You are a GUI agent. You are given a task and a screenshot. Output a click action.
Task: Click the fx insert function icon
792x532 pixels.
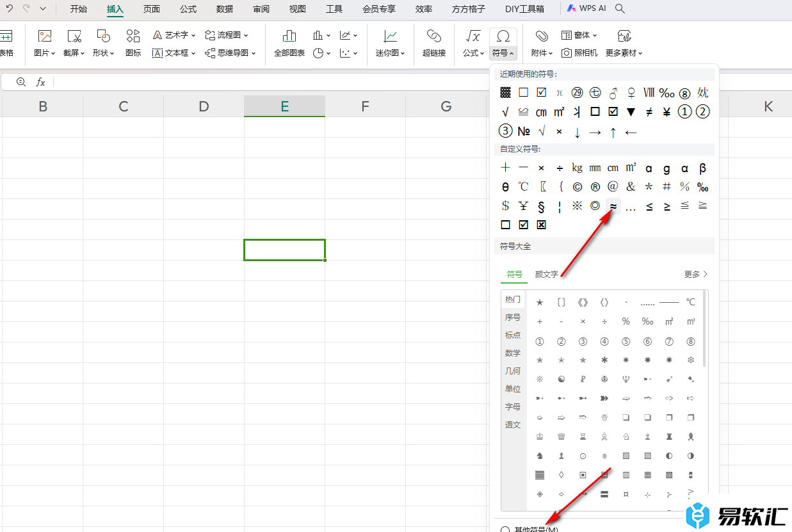point(40,82)
